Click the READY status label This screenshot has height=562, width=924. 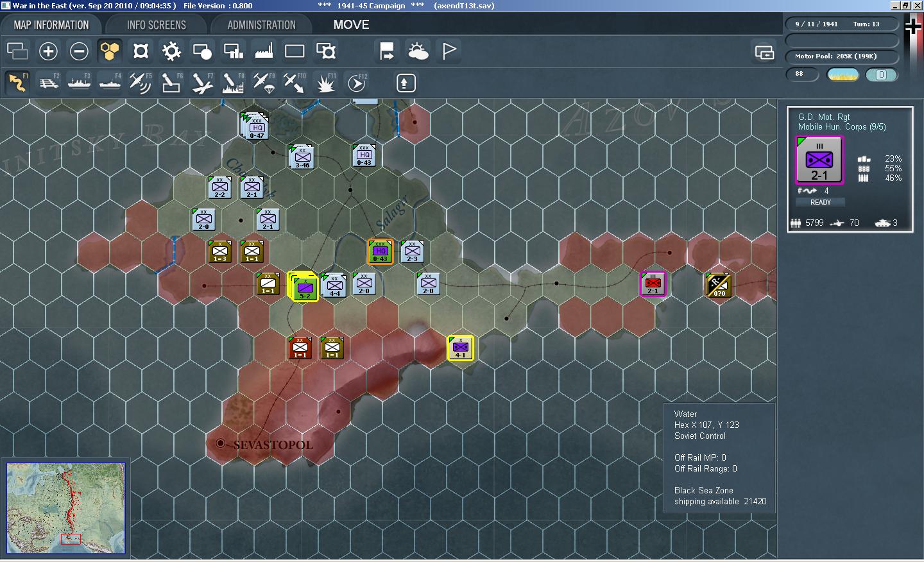click(820, 202)
